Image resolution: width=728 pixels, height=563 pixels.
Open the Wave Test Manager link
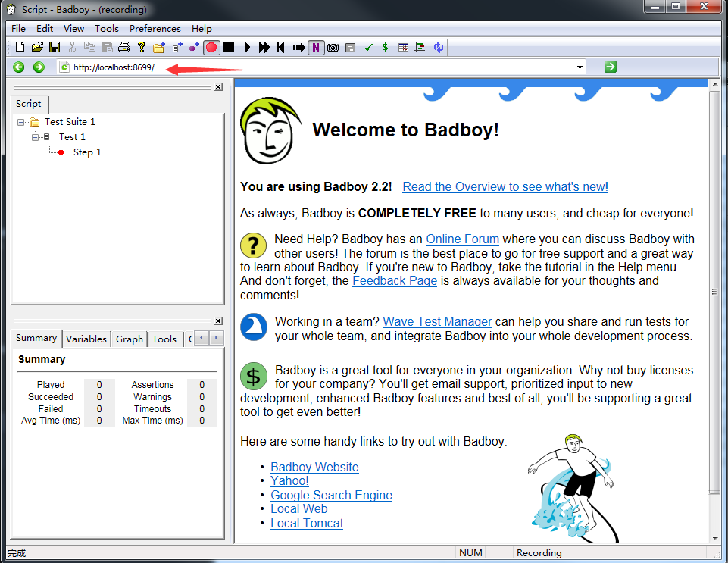point(437,322)
